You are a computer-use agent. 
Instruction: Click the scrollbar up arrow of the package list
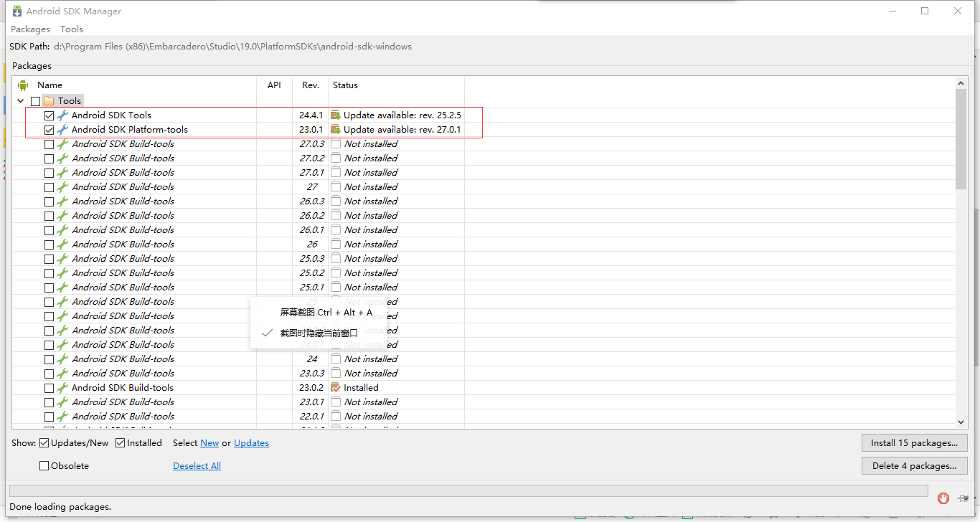961,84
